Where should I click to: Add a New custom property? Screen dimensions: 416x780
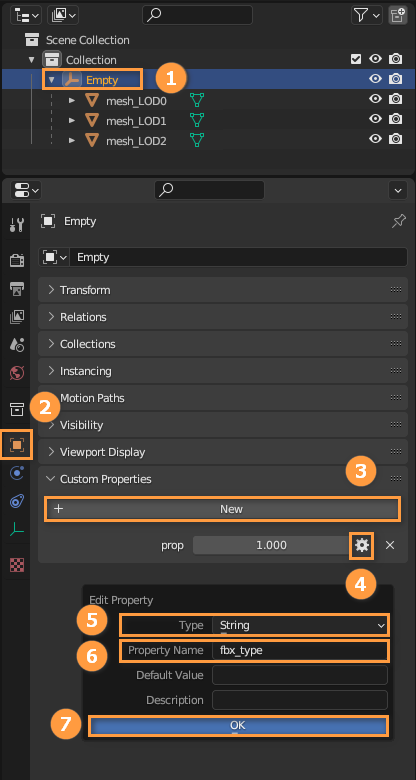point(222,509)
